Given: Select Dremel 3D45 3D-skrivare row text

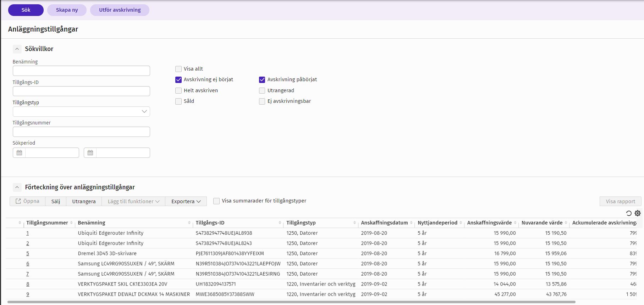Looking at the screenshot, I should click(107, 254).
